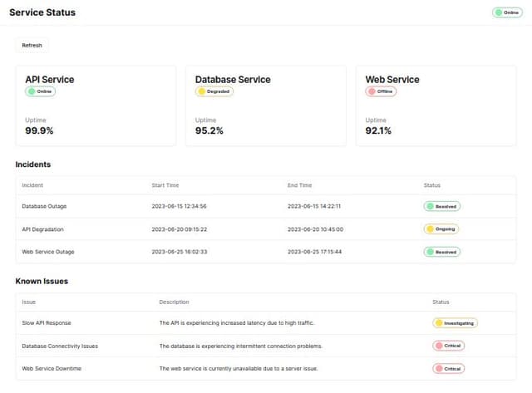Click the API Service uptime card
Screen dimensions: 532x393
96,106
